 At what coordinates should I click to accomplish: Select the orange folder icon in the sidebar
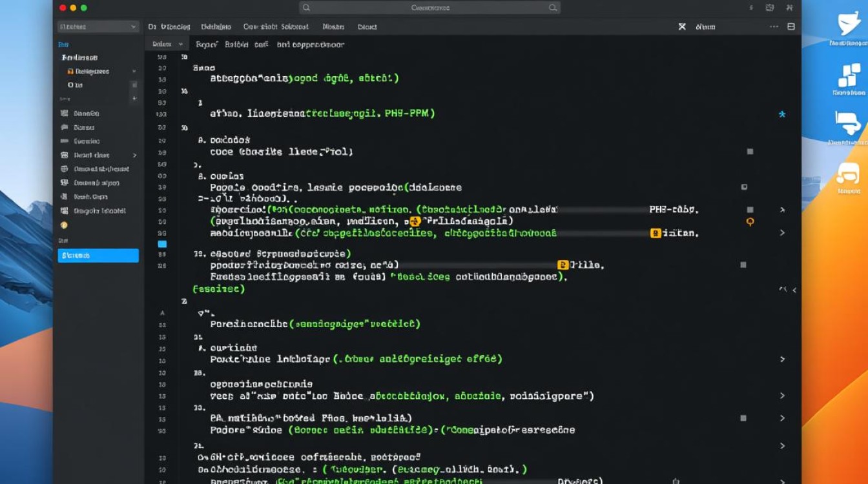pyautogui.click(x=70, y=72)
